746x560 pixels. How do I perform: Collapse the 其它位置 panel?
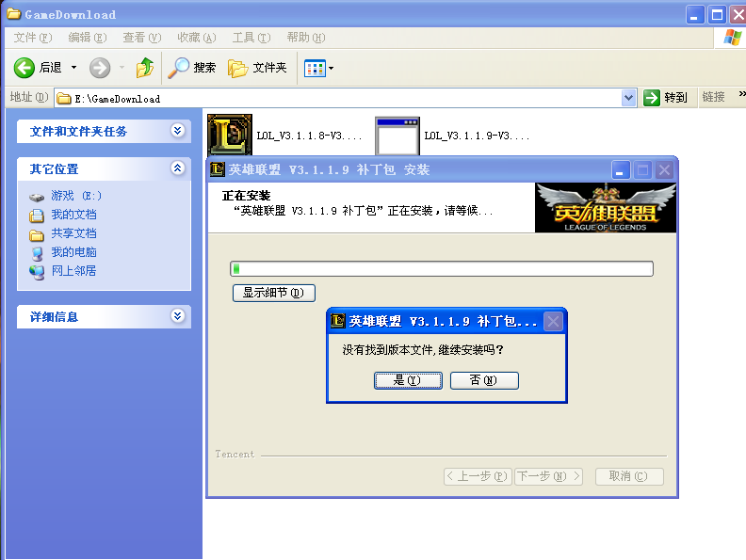point(177,168)
